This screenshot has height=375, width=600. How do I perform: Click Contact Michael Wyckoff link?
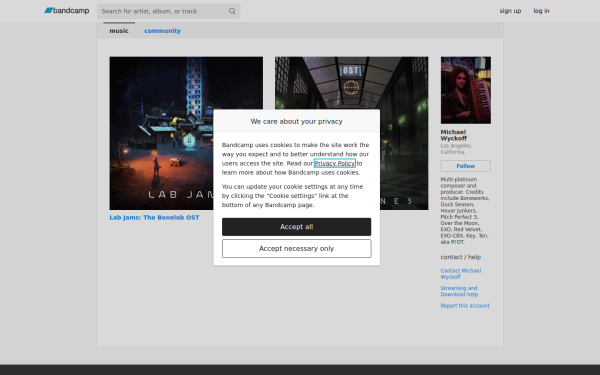tap(461, 274)
